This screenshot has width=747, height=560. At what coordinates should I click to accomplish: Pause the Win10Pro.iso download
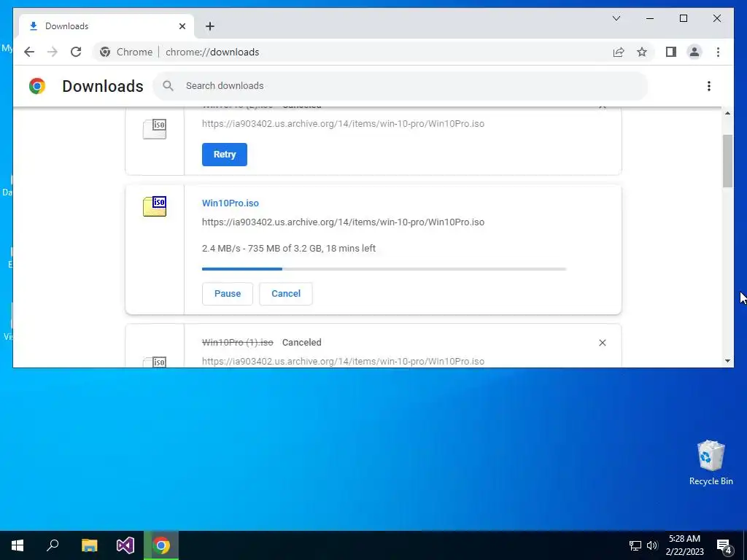pyautogui.click(x=228, y=294)
